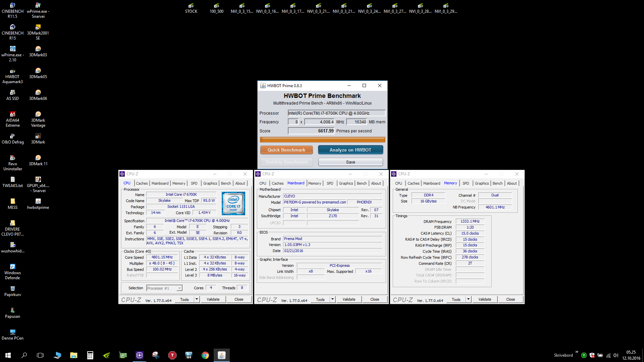Click Tools button in Memory CPU-Z window
644x362 pixels.
(x=456, y=299)
